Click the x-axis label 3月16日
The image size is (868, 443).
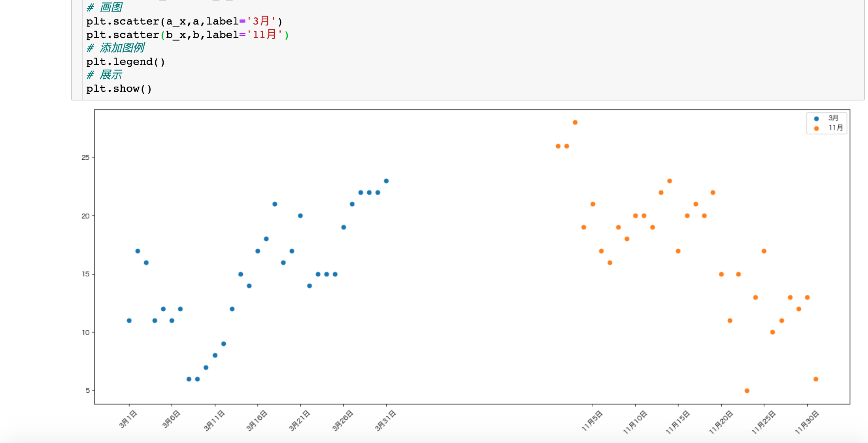click(x=257, y=420)
